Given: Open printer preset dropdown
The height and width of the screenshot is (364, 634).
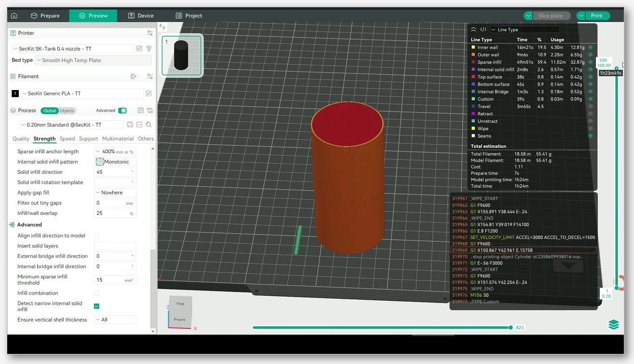Looking at the screenshot, I should tap(73, 49).
